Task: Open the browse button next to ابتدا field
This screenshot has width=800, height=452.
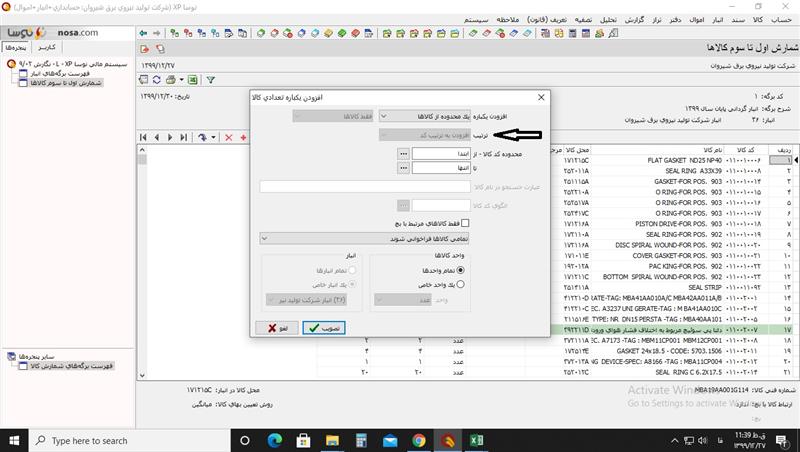Action: coord(403,153)
